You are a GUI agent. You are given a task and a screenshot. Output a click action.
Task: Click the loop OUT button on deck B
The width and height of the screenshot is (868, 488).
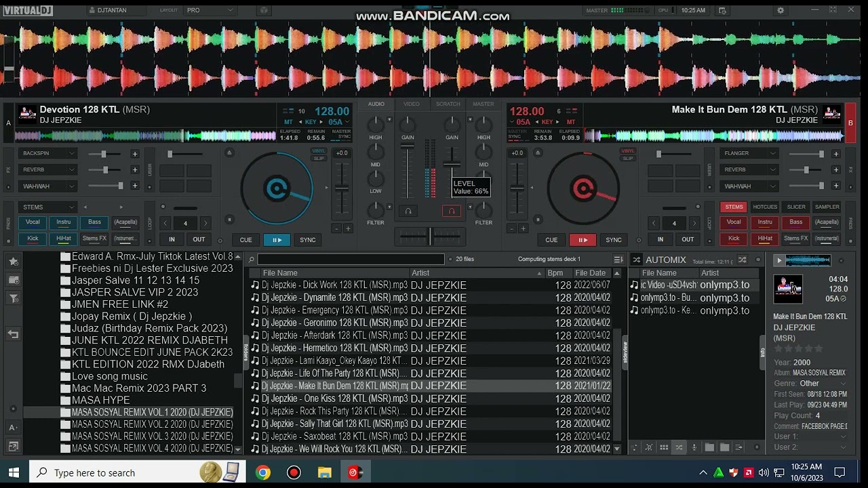tap(688, 239)
